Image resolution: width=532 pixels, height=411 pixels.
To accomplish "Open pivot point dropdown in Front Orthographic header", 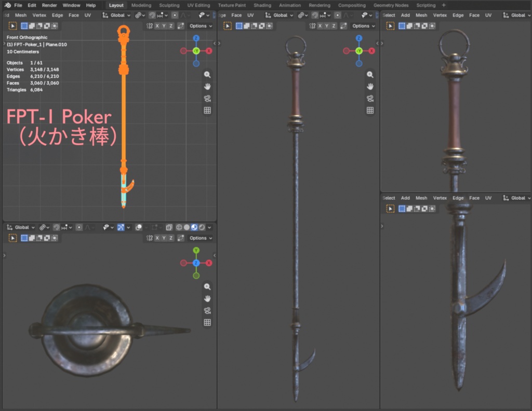I will [140, 15].
